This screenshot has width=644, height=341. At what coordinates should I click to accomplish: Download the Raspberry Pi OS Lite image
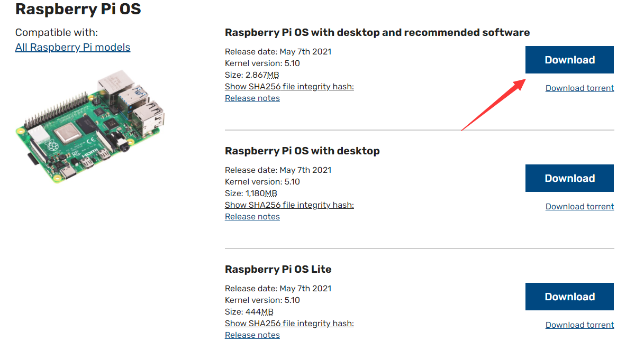click(x=569, y=297)
